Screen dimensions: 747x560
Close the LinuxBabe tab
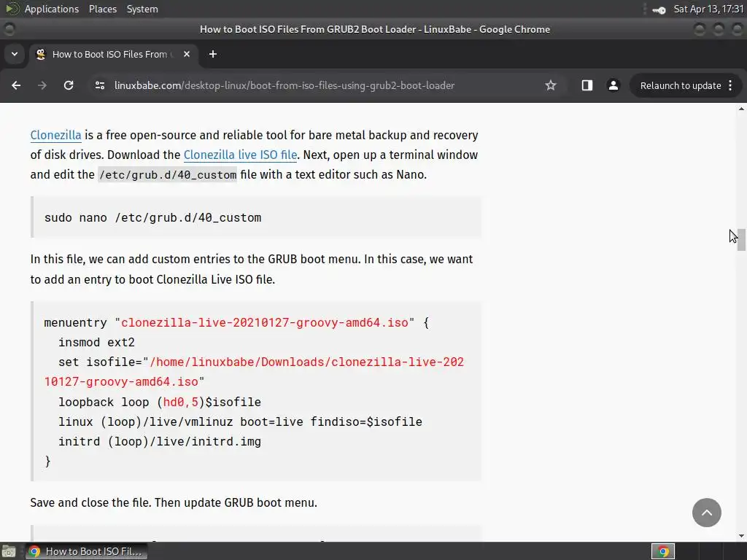click(x=187, y=54)
